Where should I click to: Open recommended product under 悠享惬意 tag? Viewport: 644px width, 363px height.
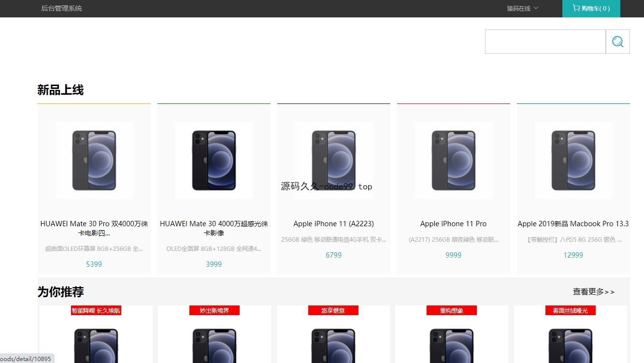tap(333, 345)
